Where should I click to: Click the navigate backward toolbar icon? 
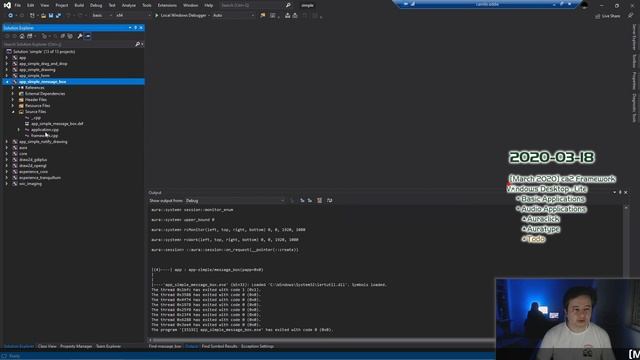(x=10, y=16)
